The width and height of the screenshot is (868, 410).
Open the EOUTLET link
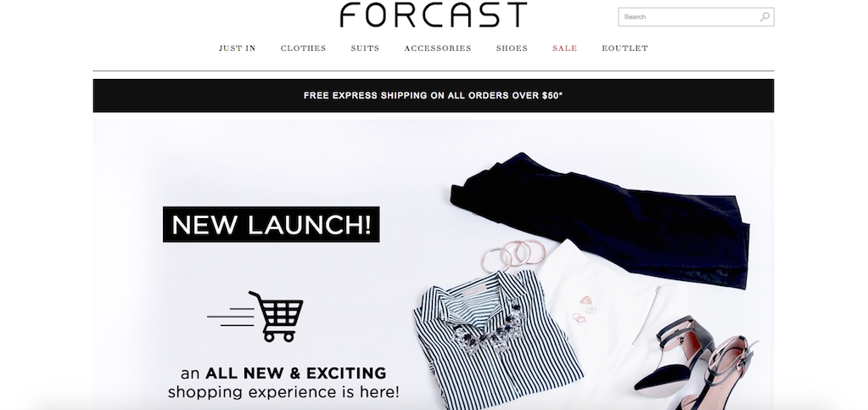[x=624, y=48]
